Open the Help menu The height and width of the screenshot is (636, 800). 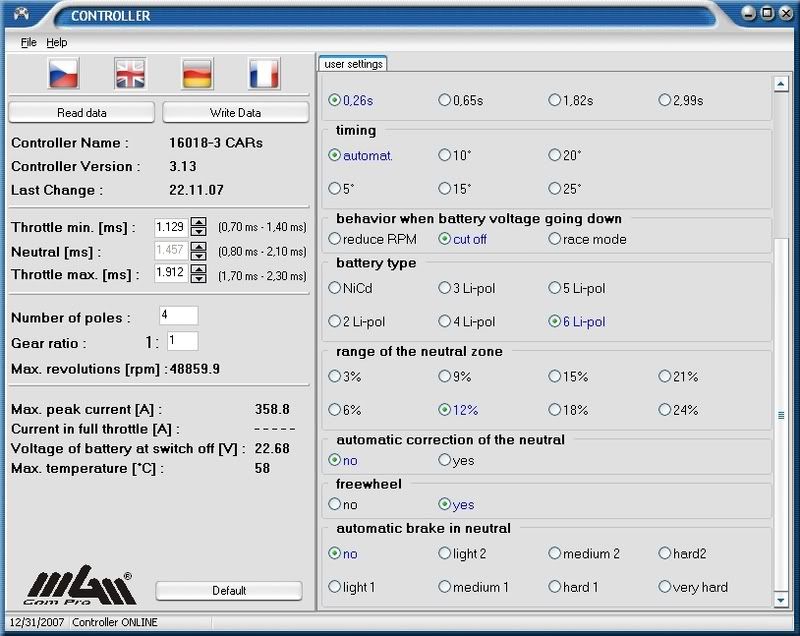(56, 43)
